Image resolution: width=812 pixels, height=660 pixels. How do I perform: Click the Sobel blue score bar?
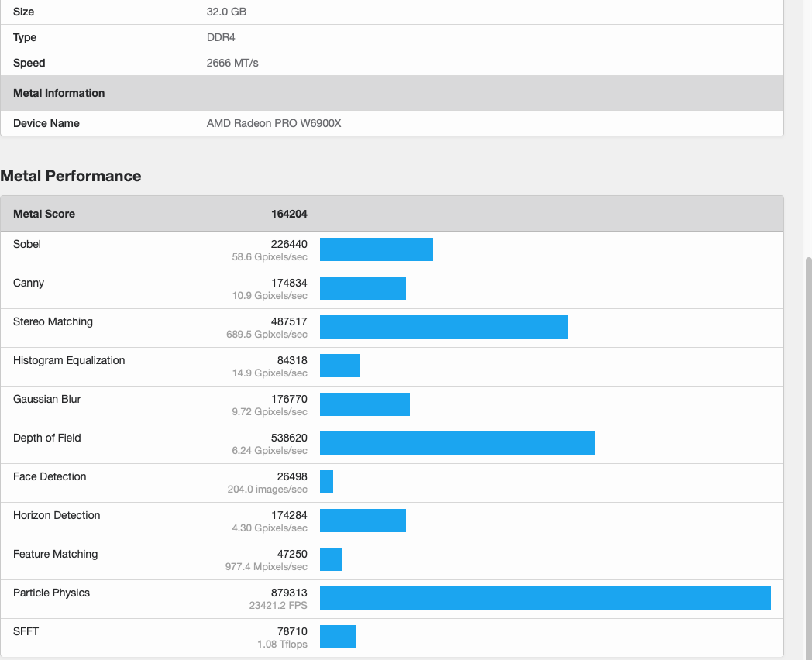377,249
